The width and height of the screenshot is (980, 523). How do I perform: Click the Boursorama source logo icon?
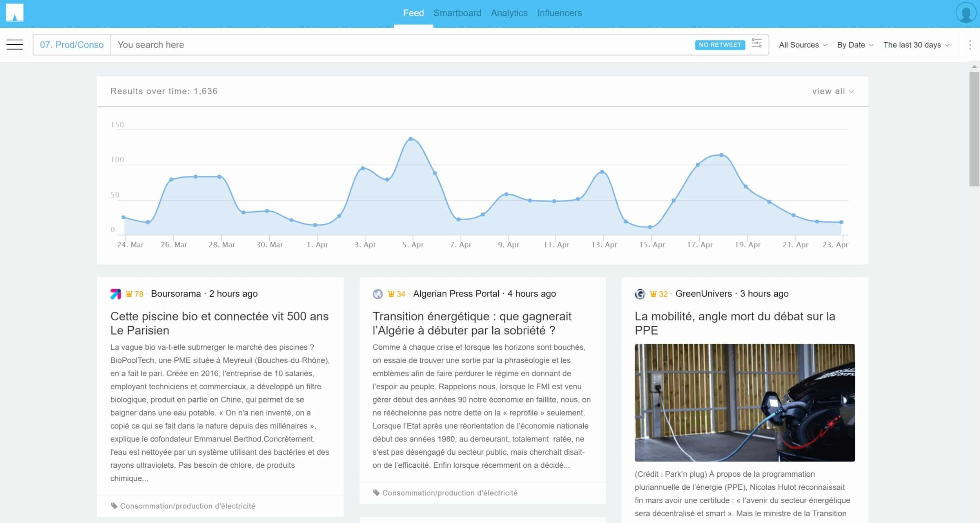tap(116, 294)
